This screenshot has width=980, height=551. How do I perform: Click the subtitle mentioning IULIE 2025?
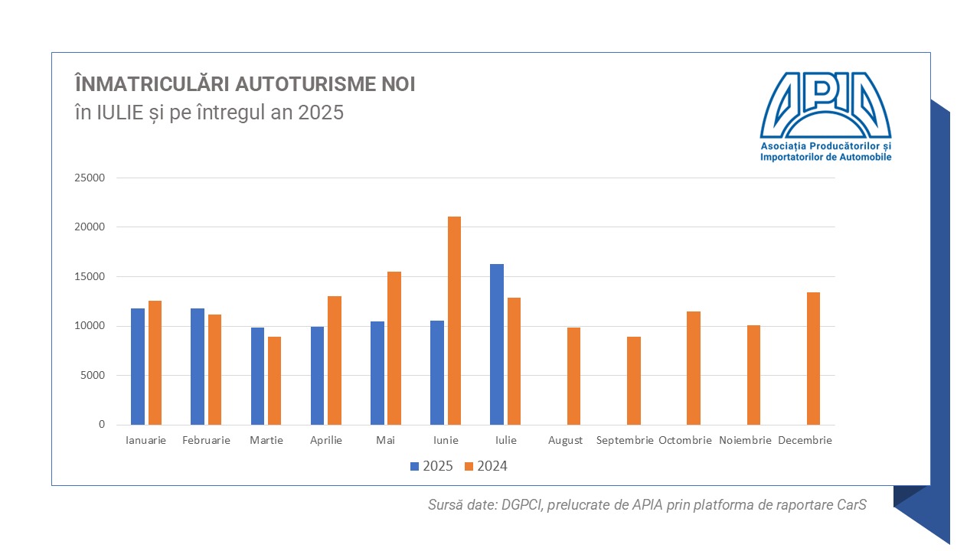pos(209,112)
